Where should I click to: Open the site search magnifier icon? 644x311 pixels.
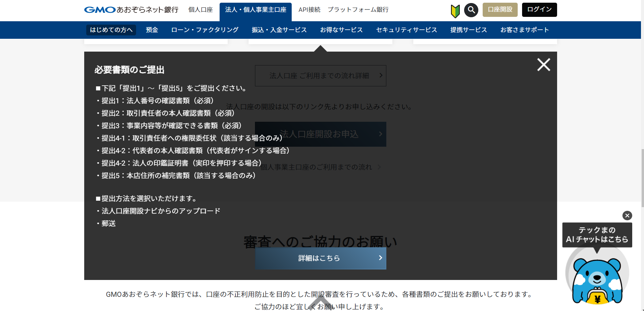(471, 10)
